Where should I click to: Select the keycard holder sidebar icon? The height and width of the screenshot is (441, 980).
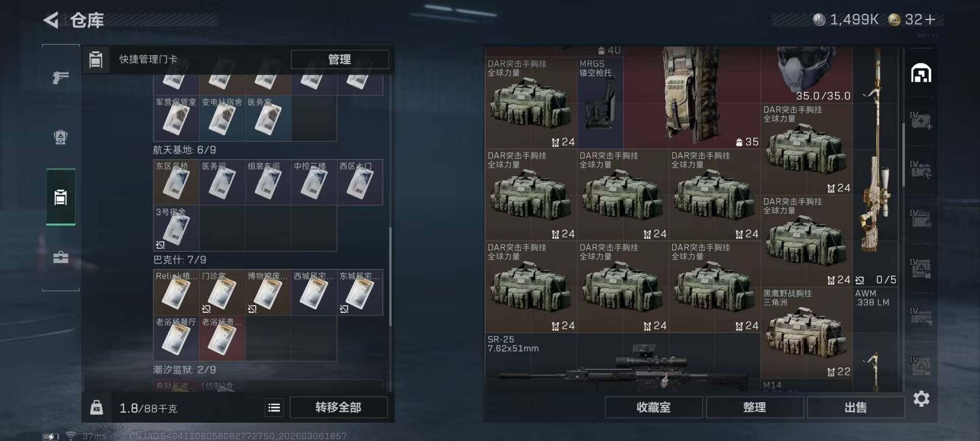[x=61, y=197]
